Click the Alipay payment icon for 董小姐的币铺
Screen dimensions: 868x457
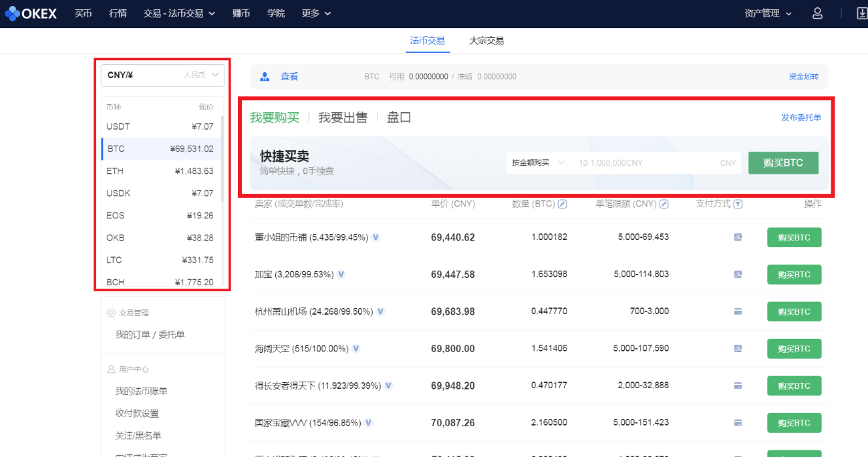(x=738, y=237)
